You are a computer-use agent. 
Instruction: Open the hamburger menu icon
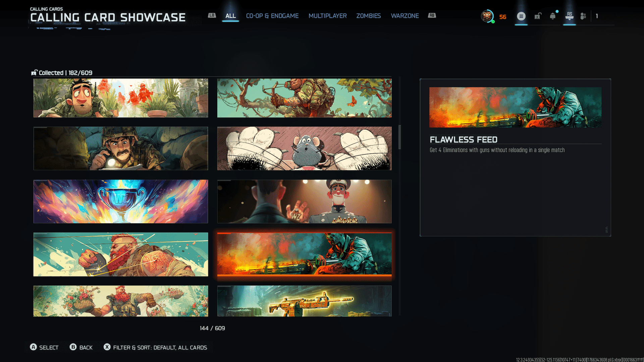pyautogui.click(x=521, y=16)
